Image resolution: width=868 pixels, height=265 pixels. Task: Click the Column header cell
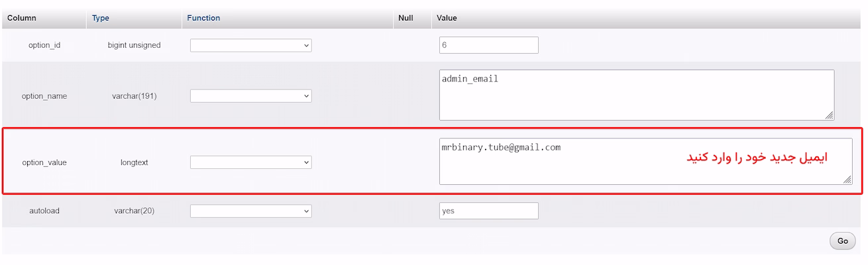(x=22, y=18)
